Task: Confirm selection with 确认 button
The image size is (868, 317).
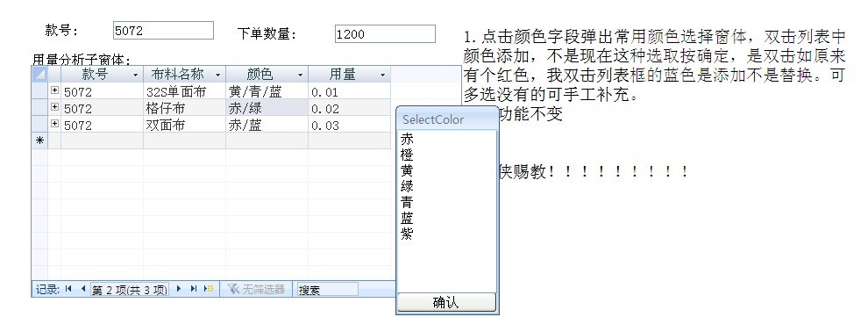Action: (446, 303)
